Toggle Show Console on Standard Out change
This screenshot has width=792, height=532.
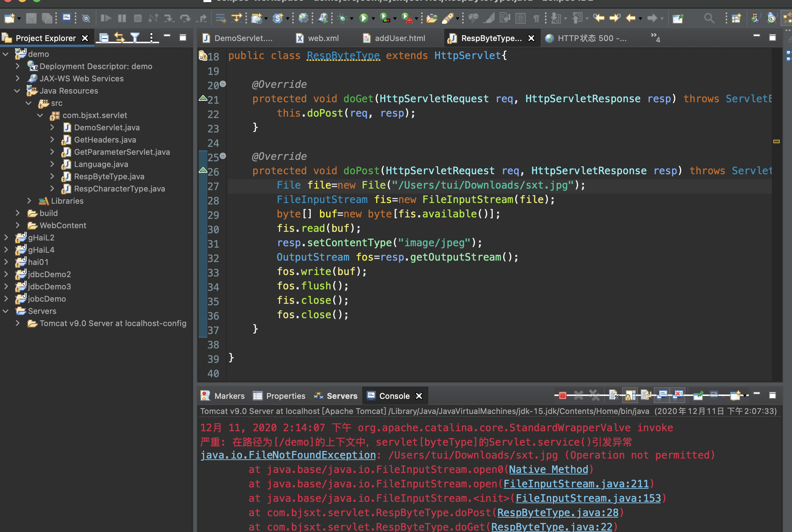(x=662, y=396)
